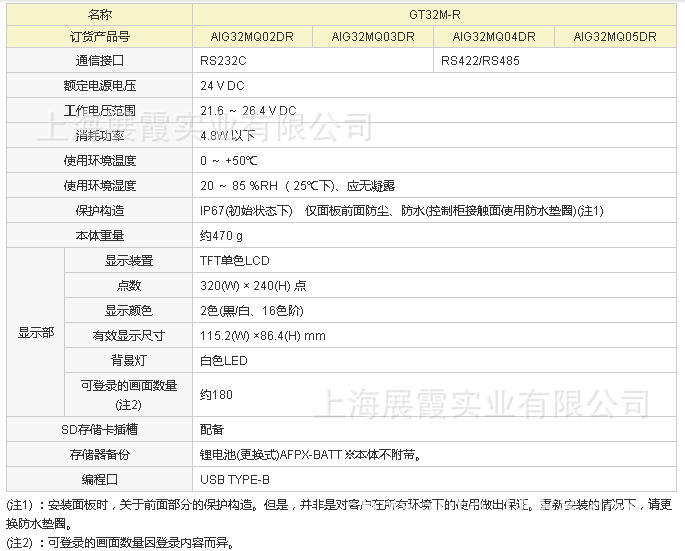Click the RS232C interface value

pos(223,61)
